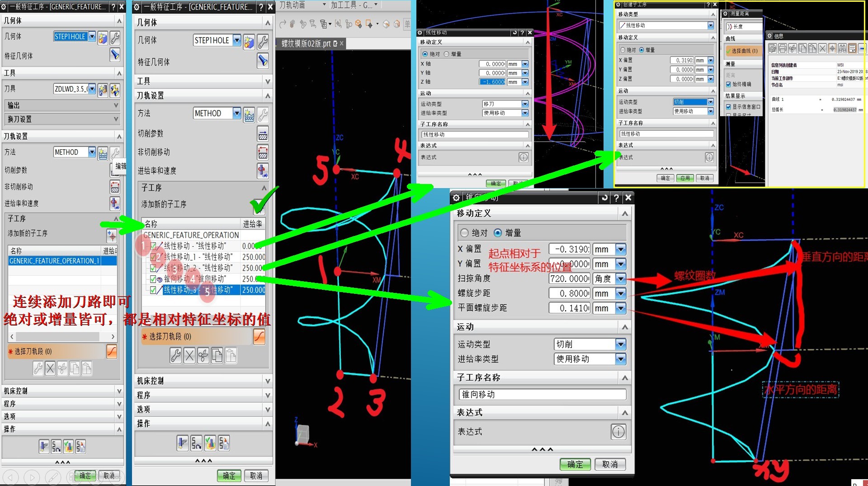Image resolution: width=868 pixels, height=486 pixels.
Task: Open the 刀轨动画 toolbar menu
Action: click(x=302, y=5)
